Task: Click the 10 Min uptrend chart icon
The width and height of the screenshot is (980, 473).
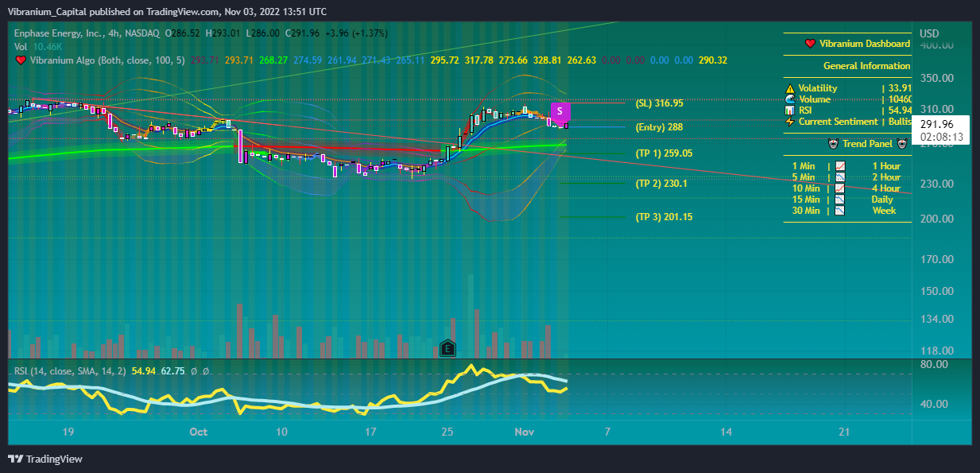Action: [839, 188]
